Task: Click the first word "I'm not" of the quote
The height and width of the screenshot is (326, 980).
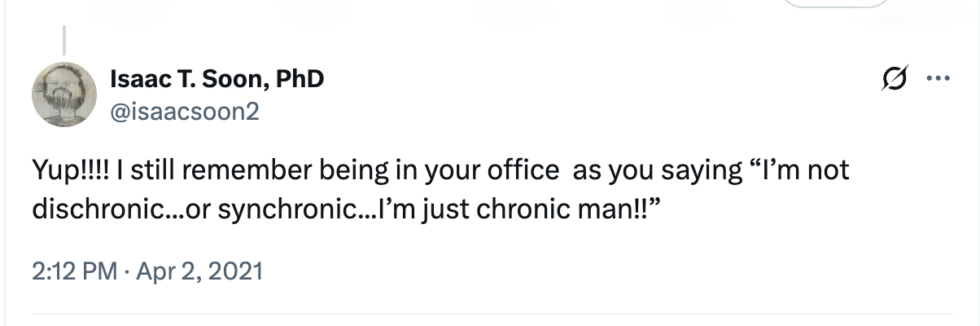Action: pyautogui.click(x=802, y=172)
